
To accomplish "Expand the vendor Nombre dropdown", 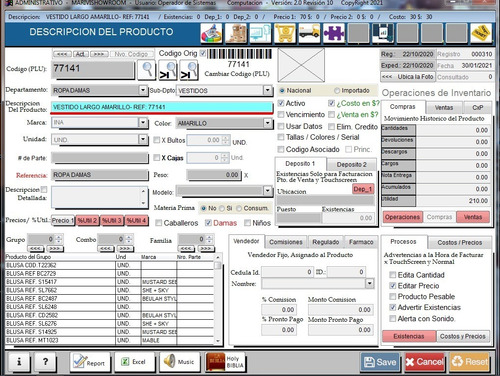I will click(369, 283).
